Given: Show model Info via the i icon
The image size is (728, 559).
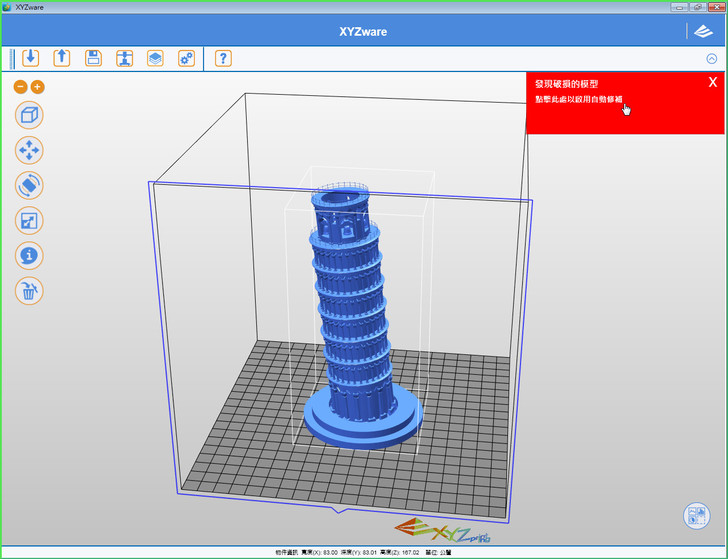Looking at the screenshot, I should [x=29, y=256].
